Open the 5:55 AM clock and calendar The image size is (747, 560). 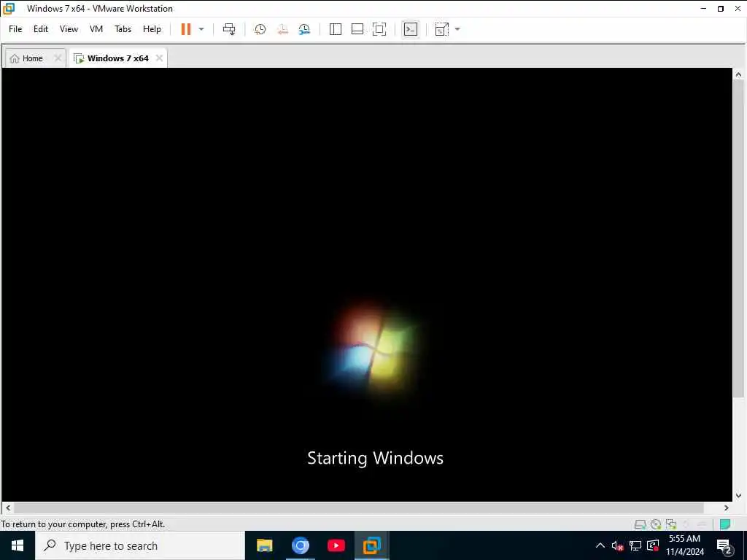click(684, 545)
